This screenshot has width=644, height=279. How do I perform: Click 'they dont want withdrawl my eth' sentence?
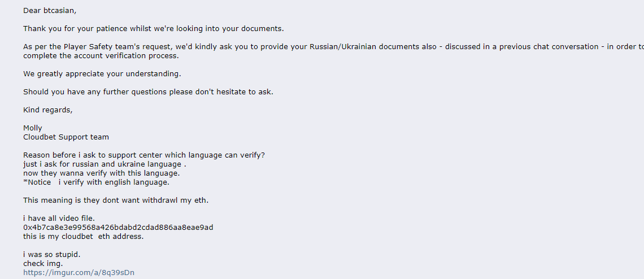(x=116, y=200)
